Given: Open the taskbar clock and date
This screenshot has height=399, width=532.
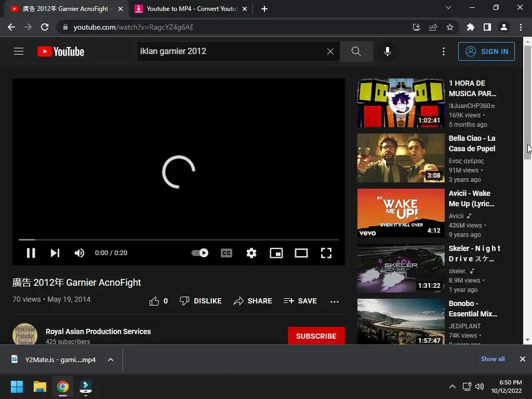Looking at the screenshot, I should (506, 387).
